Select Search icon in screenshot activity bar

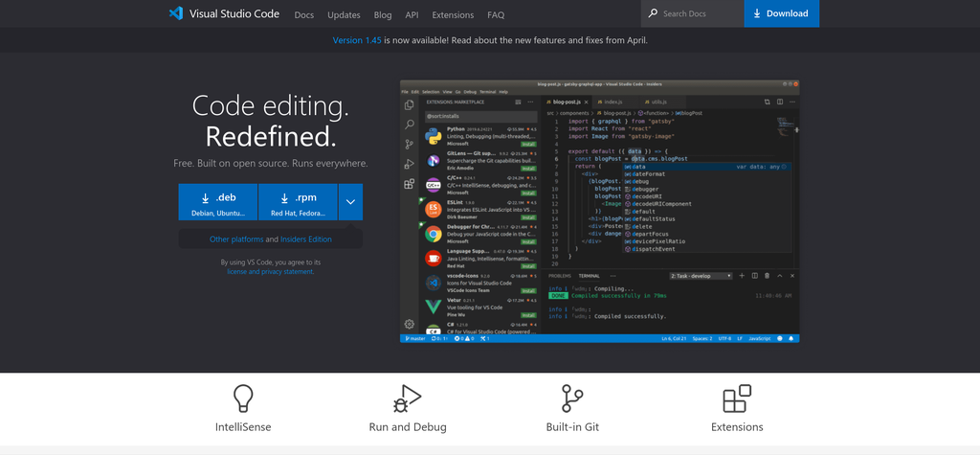pyautogui.click(x=410, y=125)
